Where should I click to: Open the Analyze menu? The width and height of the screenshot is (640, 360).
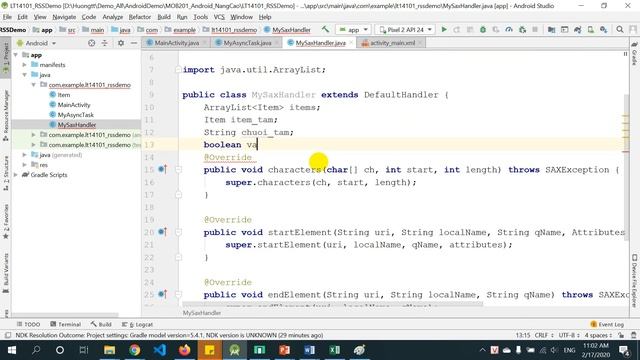(x=112, y=17)
